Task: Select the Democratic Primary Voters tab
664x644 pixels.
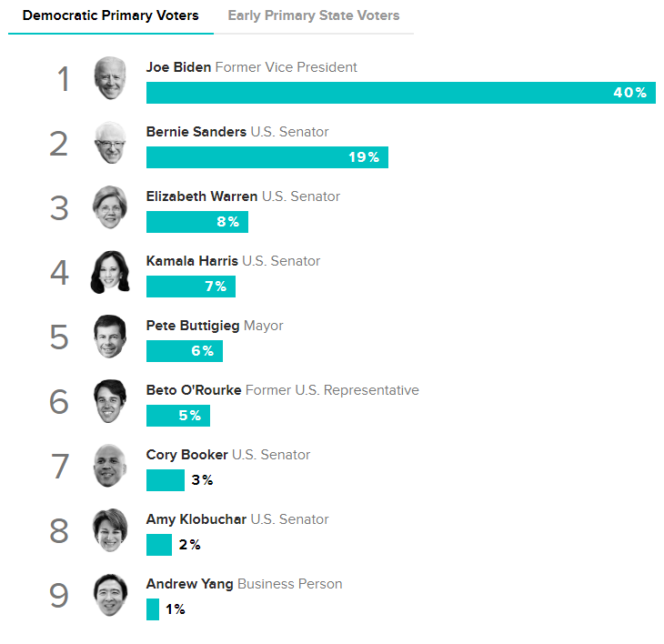Action: click(x=111, y=15)
